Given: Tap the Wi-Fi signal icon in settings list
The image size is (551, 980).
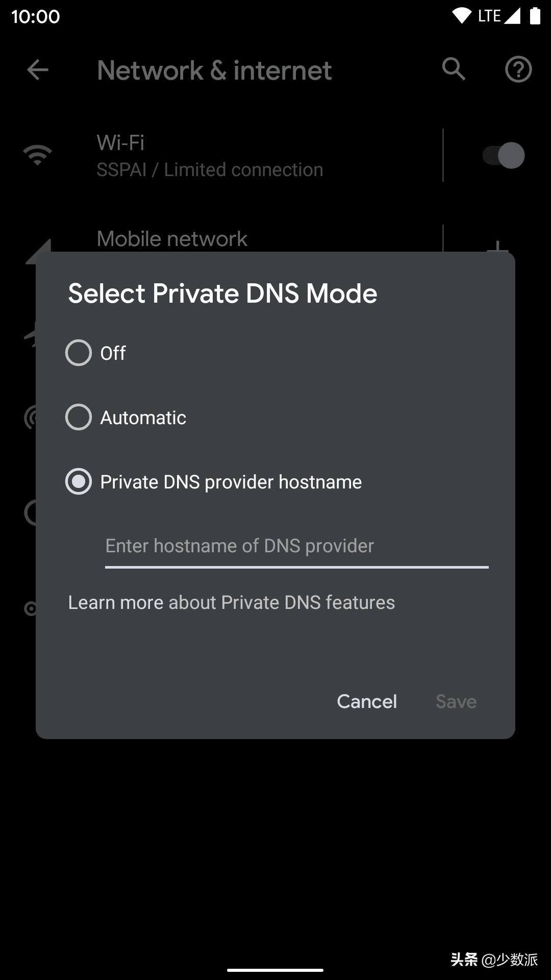Looking at the screenshot, I should (x=37, y=155).
